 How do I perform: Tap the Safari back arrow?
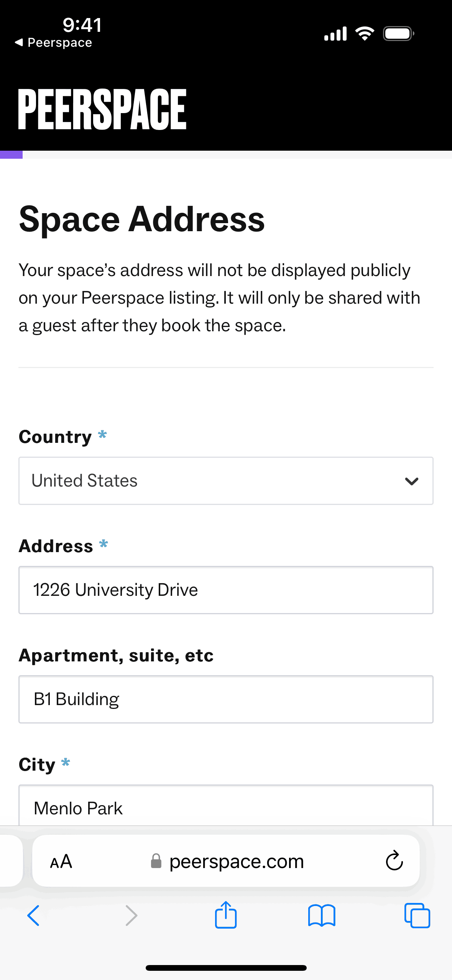tap(33, 916)
